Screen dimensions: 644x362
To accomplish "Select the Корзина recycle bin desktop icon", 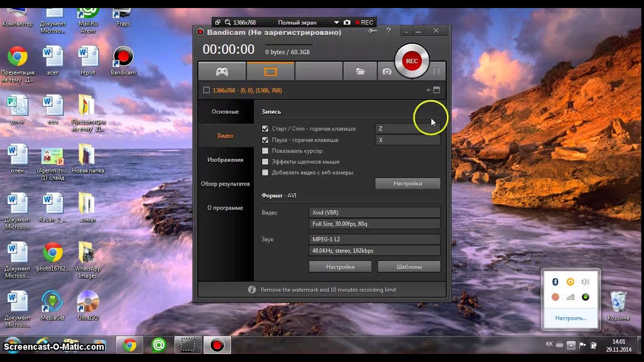I will (618, 306).
